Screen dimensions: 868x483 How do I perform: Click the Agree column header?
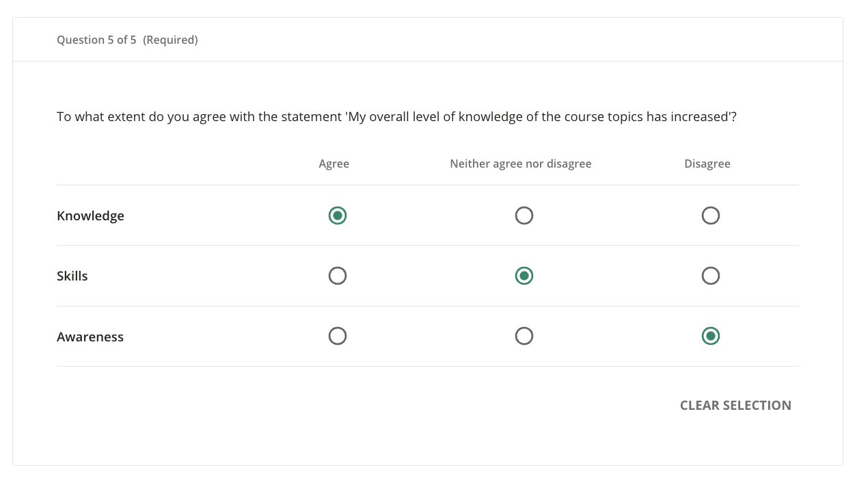click(334, 164)
